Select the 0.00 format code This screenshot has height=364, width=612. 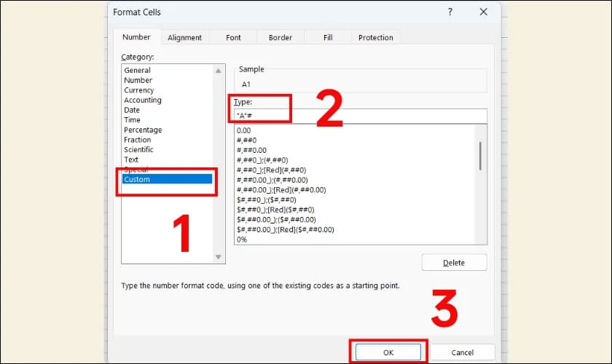244,130
